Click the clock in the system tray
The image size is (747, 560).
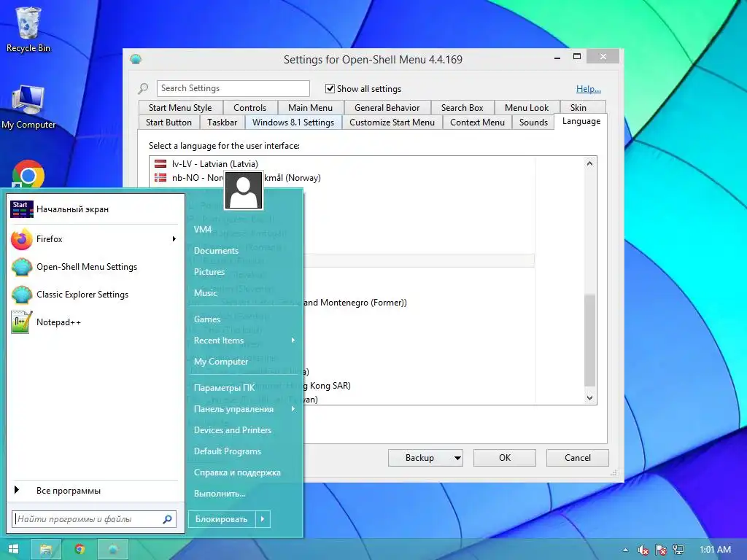pyautogui.click(x=715, y=550)
